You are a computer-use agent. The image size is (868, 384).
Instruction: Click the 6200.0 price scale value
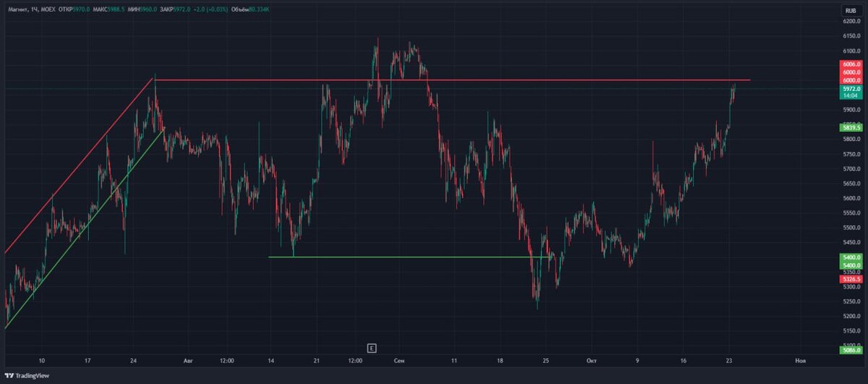(851, 21)
